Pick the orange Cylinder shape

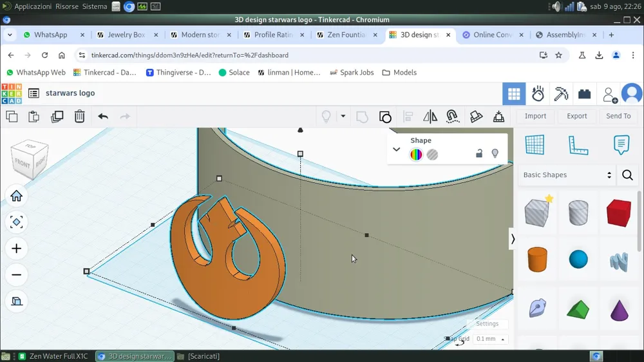[x=537, y=260]
